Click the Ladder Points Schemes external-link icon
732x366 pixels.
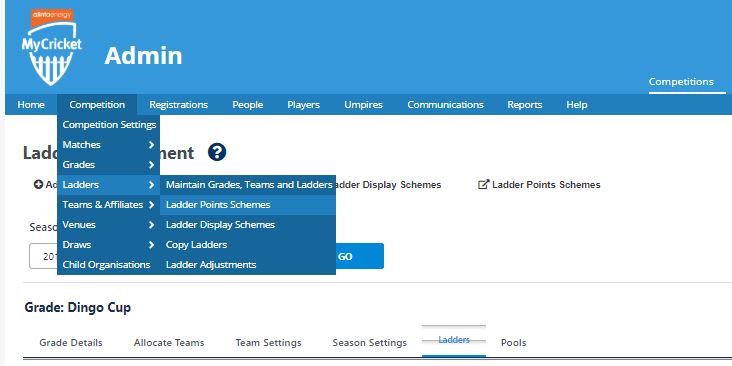[484, 184]
